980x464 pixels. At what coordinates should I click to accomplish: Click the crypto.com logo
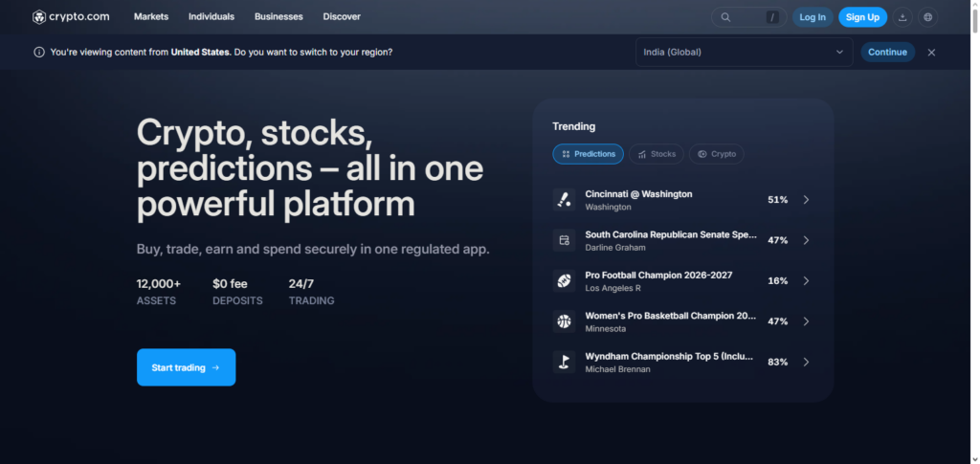pos(71,17)
